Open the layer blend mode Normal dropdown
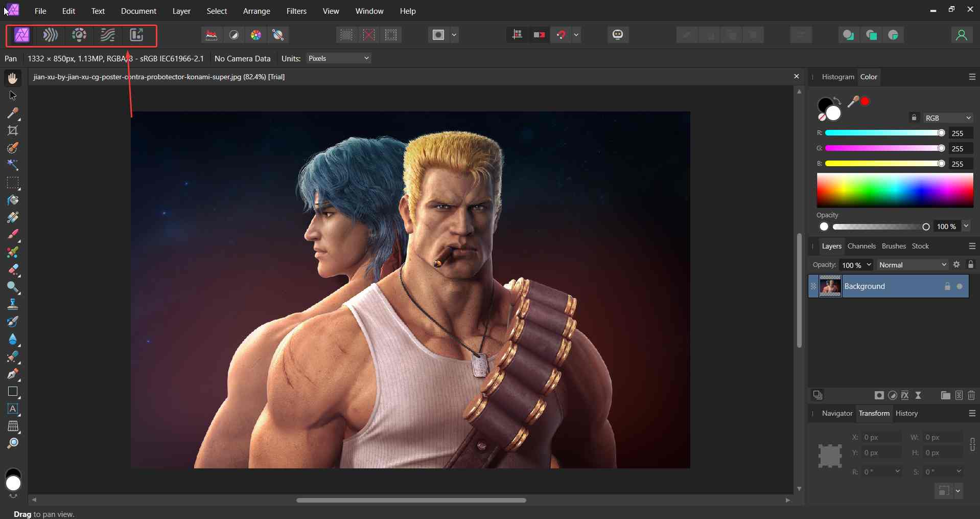The height and width of the screenshot is (519, 980). [x=913, y=265]
